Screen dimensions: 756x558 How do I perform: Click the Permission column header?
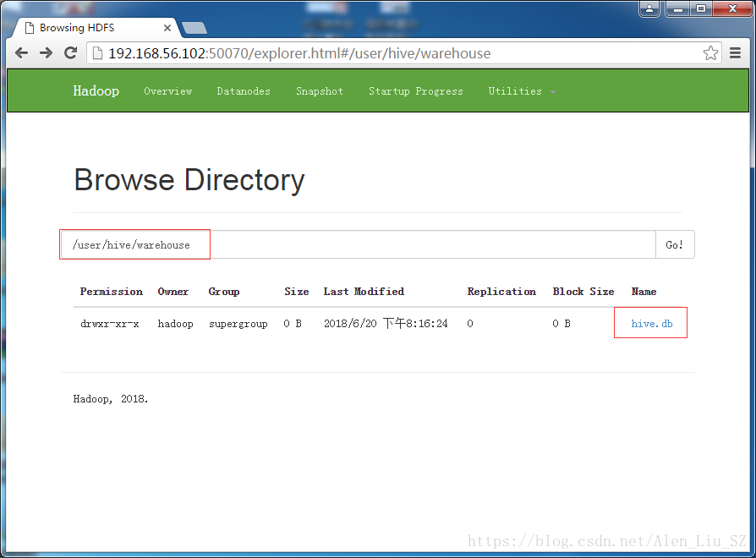[112, 292]
